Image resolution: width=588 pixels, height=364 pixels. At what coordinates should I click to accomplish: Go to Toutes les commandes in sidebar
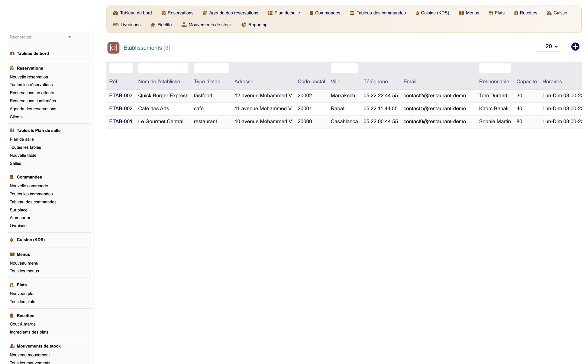point(31,194)
